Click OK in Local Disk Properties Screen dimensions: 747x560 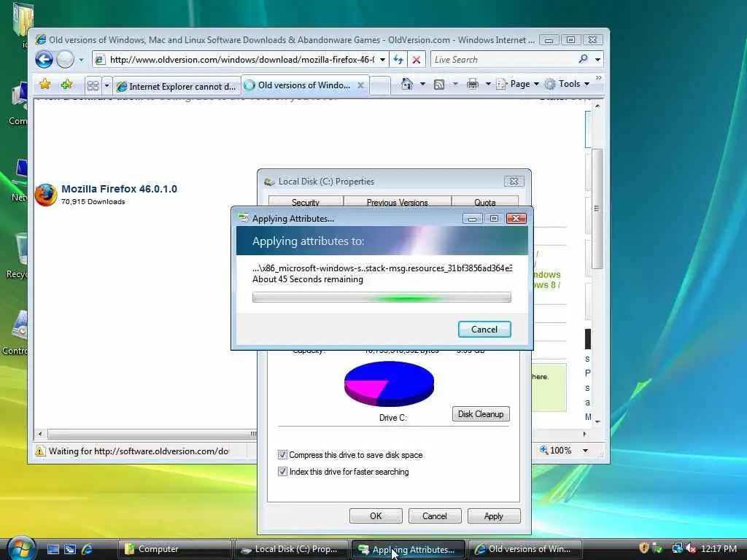pyautogui.click(x=376, y=516)
